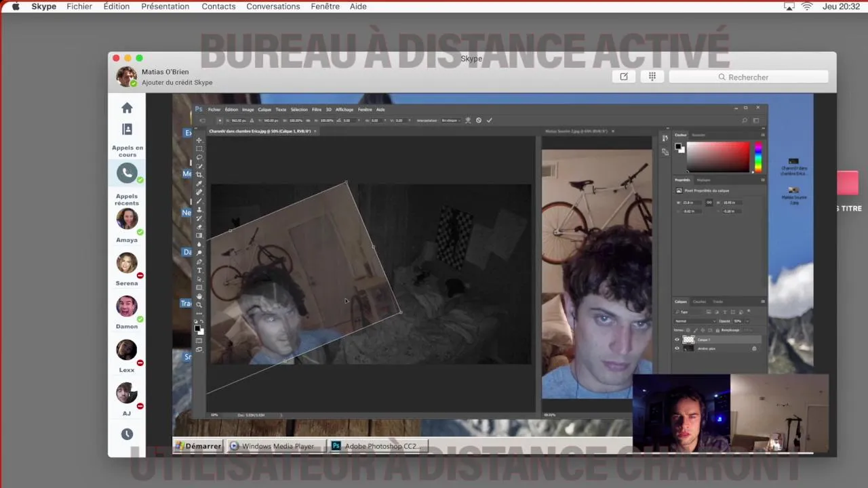Open Skype Contacts menu in Mac menu bar
This screenshot has height=488, width=868.
click(218, 6)
